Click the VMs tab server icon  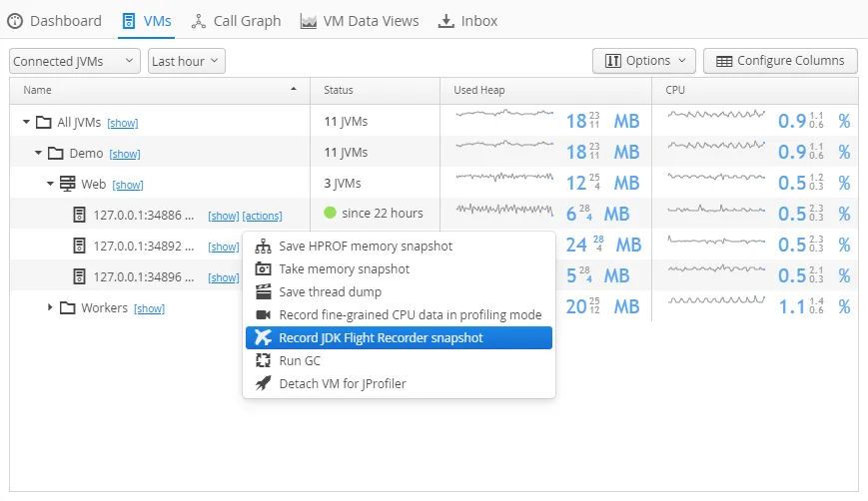[x=129, y=22]
